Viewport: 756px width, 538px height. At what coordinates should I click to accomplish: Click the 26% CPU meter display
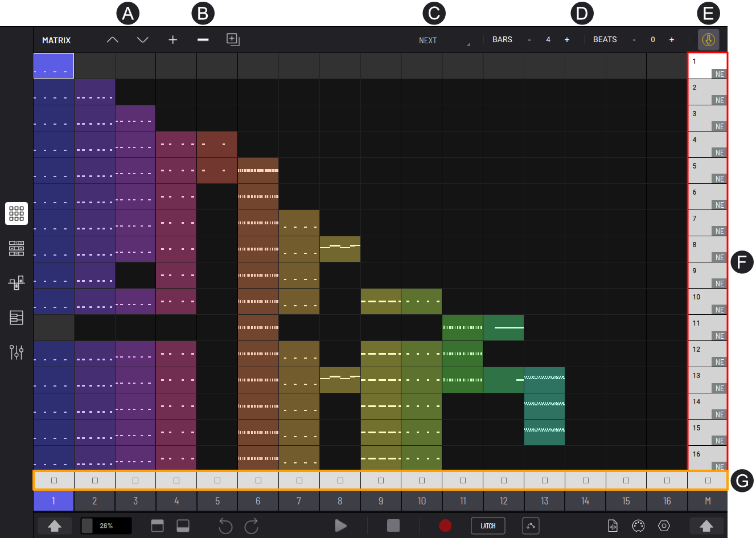click(106, 525)
